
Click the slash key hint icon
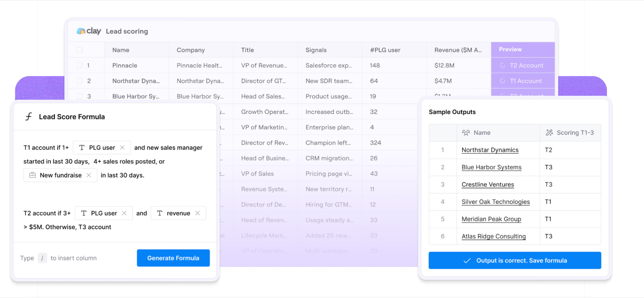pyautogui.click(x=42, y=258)
